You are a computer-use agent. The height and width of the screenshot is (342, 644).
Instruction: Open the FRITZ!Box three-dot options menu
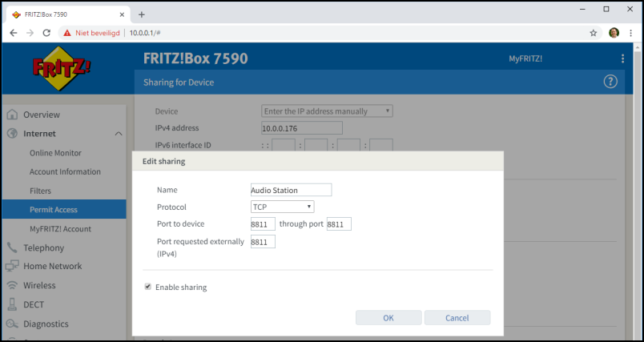point(622,58)
